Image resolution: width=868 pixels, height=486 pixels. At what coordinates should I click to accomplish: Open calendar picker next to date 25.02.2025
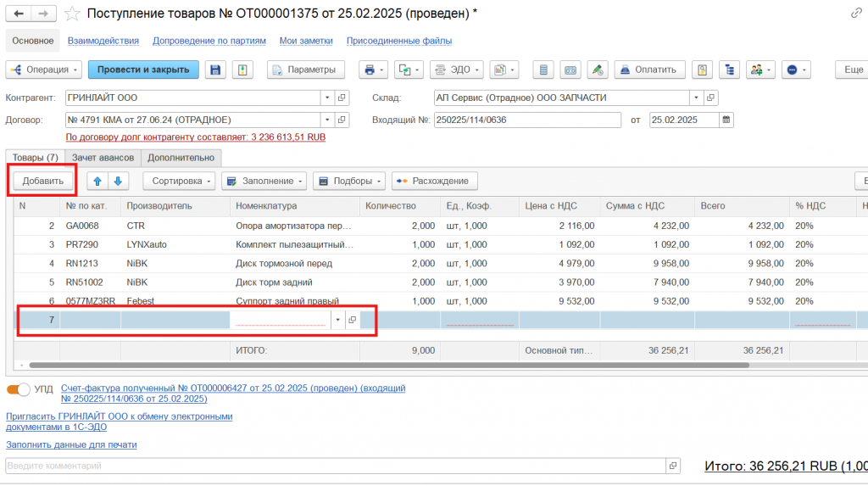point(726,120)
